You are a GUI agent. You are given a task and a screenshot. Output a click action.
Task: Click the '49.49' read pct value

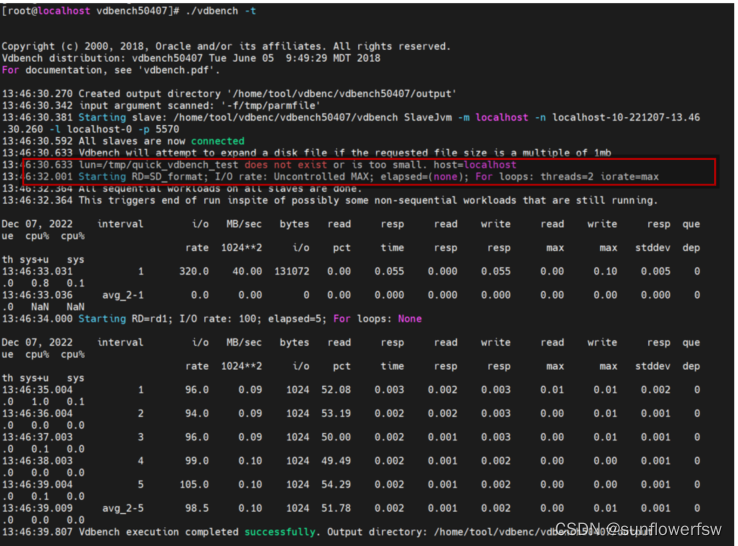336,460
